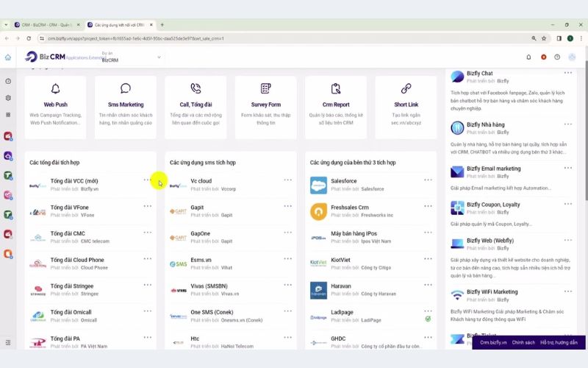Click the Freshsales Crm orange logo
Screen dimensions: 588x368
[x=318, y=211]
